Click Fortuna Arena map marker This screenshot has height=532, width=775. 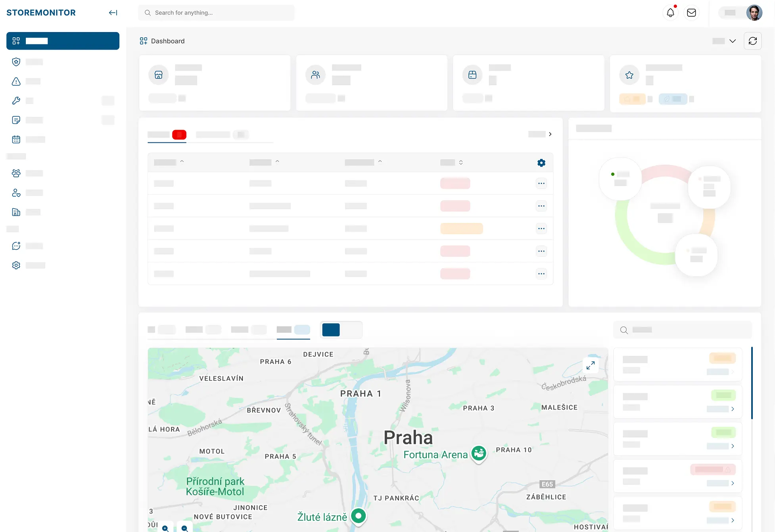[x=479, y=453]
